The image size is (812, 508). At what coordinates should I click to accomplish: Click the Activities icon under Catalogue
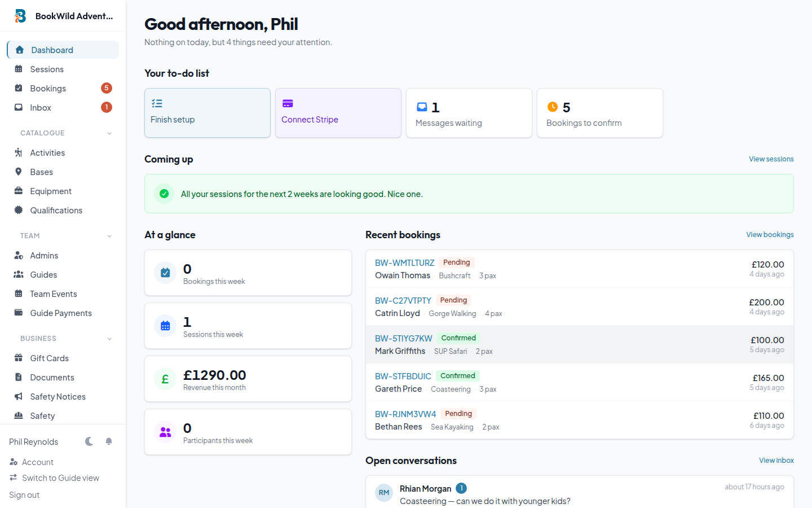[19, 152]
